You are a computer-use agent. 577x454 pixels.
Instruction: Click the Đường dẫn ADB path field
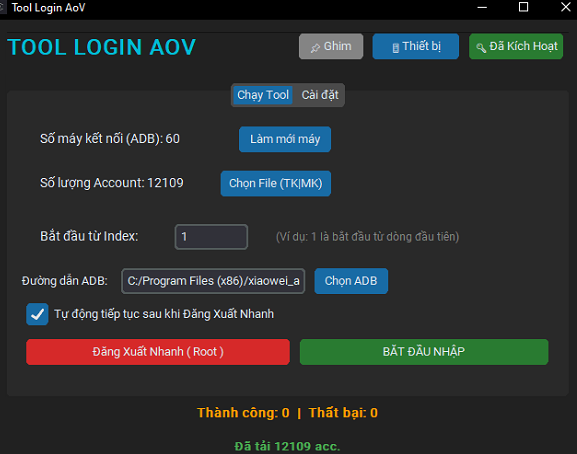click(x=213, y=281)
